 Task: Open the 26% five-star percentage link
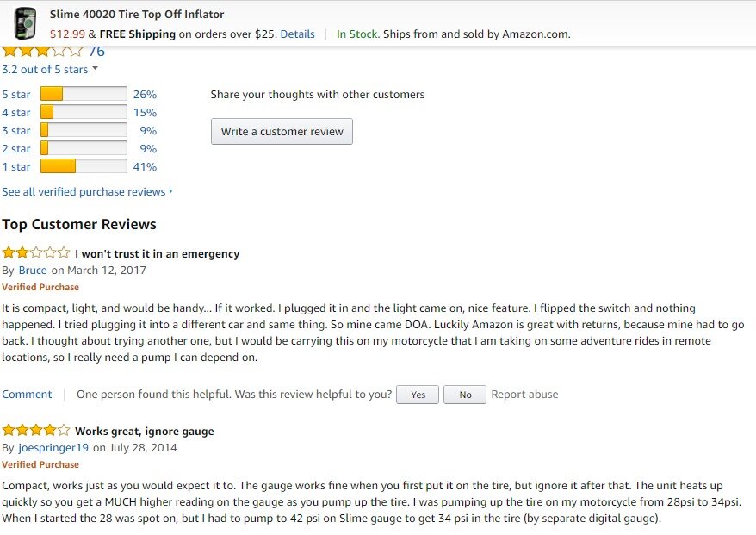(146, 95)
